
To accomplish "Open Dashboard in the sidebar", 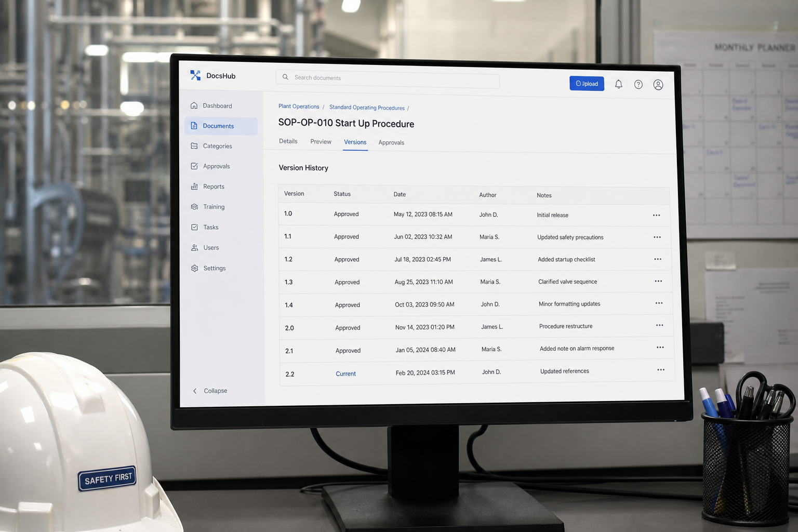I will [217, 105].
